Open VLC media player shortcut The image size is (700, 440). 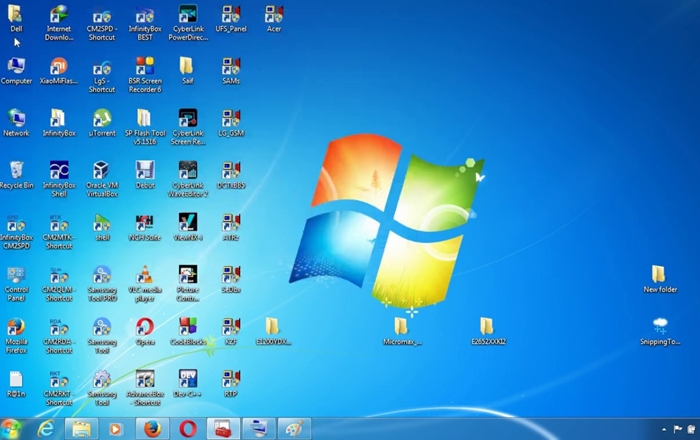(145, 284)
